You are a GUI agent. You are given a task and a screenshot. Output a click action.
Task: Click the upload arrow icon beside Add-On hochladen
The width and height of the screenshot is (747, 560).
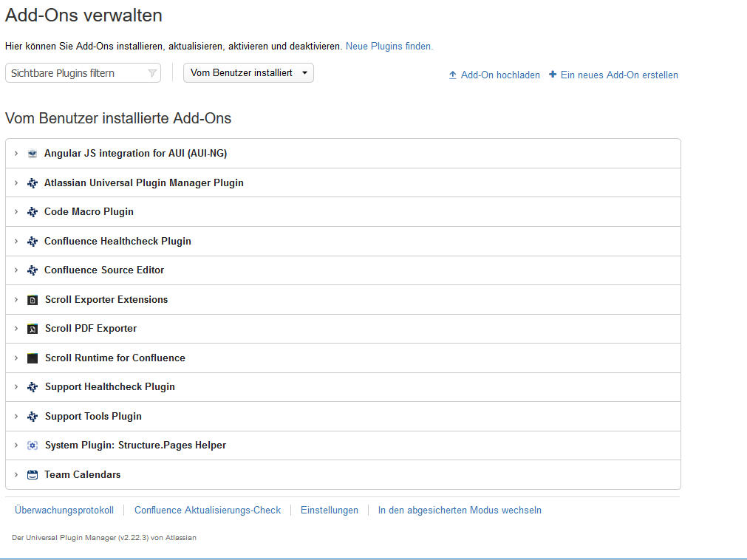click(453, 75)
